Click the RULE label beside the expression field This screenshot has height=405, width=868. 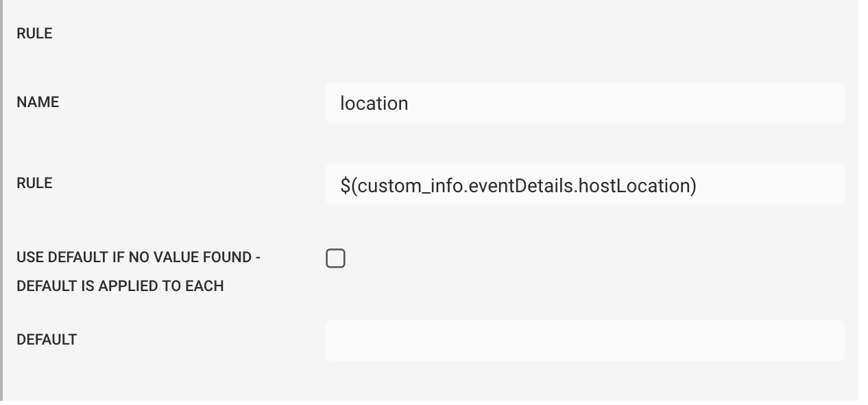pos(34,183)
